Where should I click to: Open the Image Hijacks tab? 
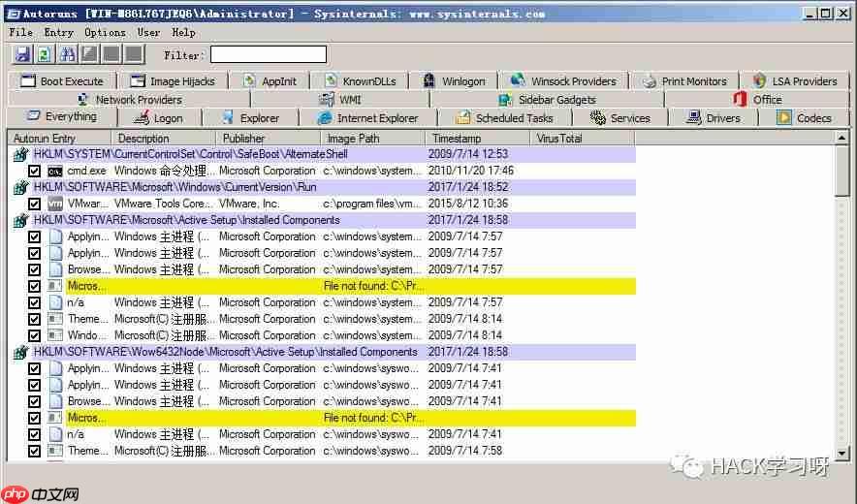[174, 81]
